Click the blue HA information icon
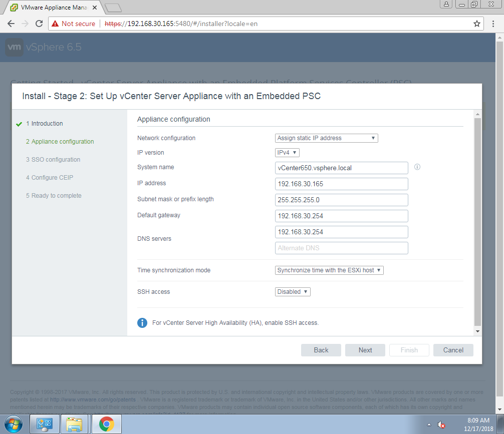The height and width of the screenshot is (434, 504). (142, 322)
